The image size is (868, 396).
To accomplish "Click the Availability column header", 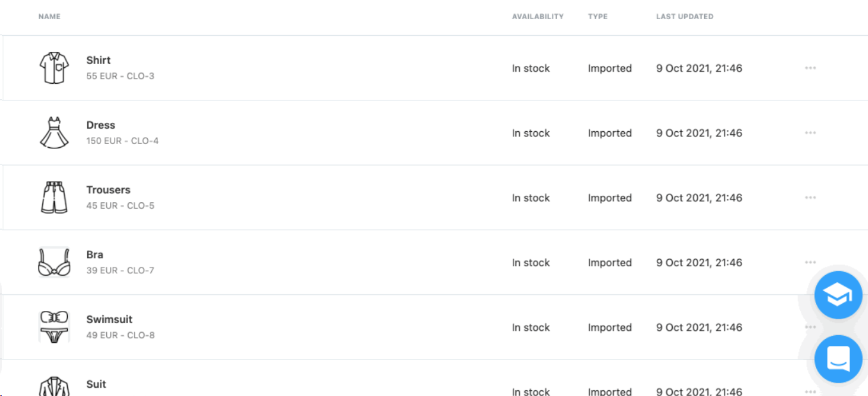I will tap(538, 17).
